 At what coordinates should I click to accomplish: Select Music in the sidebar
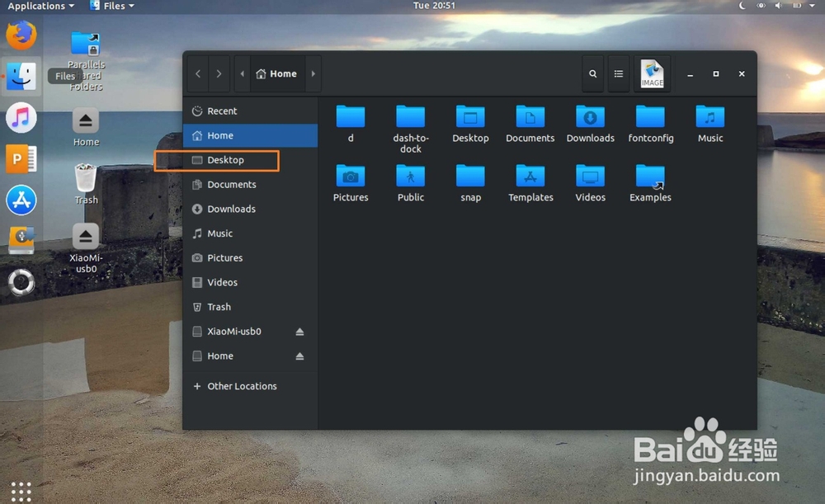click(x=251, y=233)
